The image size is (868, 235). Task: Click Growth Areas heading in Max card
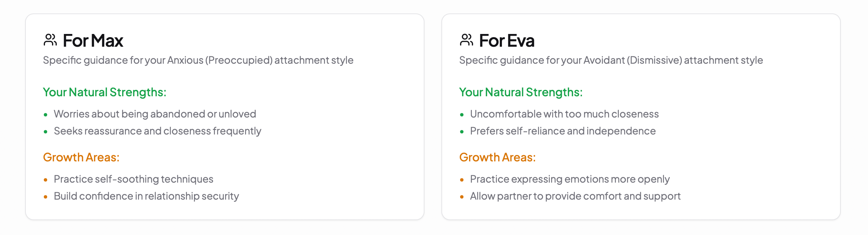81,157
